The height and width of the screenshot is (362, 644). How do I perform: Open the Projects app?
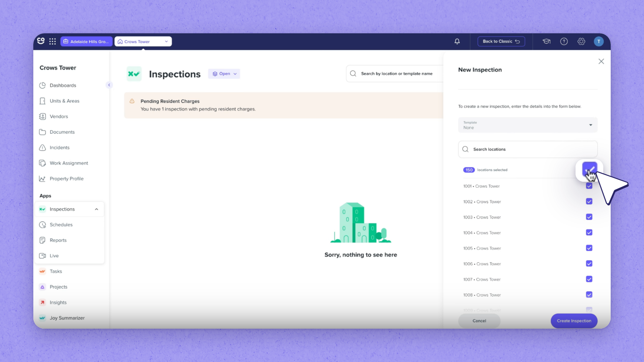click(x=58, y=287)
